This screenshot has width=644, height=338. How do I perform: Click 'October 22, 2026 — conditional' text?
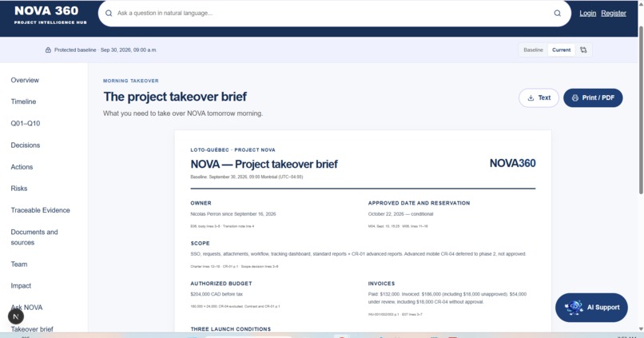coord(400,214)
